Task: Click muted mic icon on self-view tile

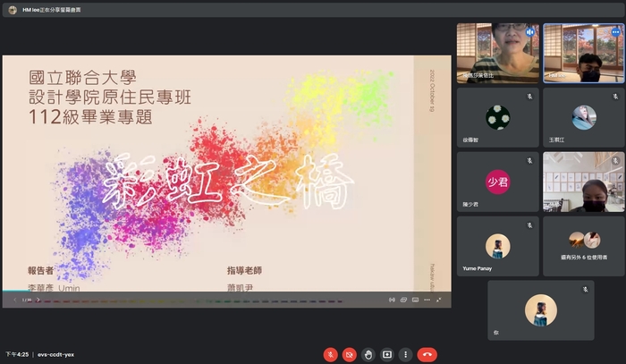Action: 585,290
